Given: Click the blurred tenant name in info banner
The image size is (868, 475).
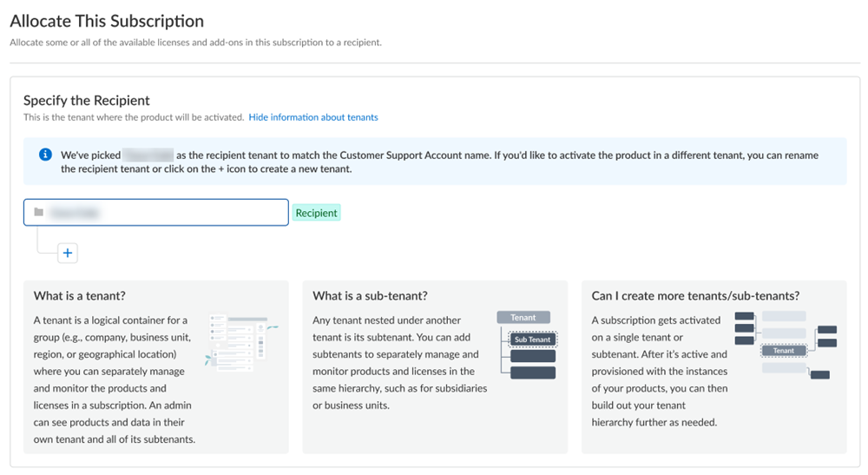Looking at the screenshot, I should tap(148, 155).
